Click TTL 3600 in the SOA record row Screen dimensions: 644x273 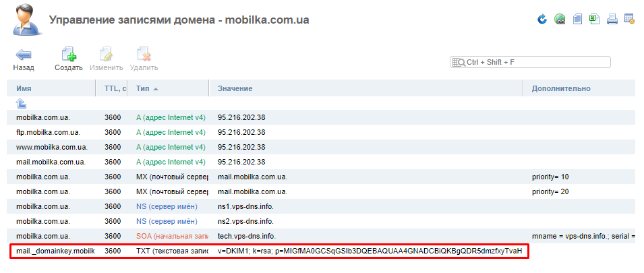tap(113, 236)
